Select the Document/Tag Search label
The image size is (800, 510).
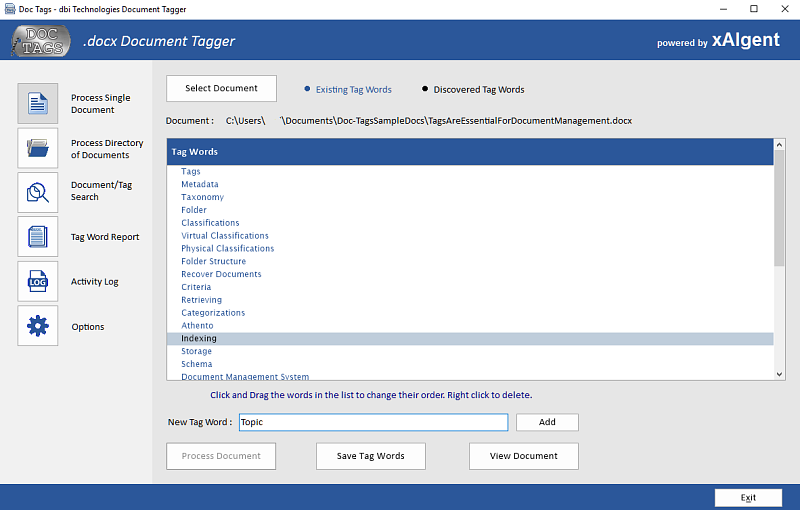(x=101, y=191)
